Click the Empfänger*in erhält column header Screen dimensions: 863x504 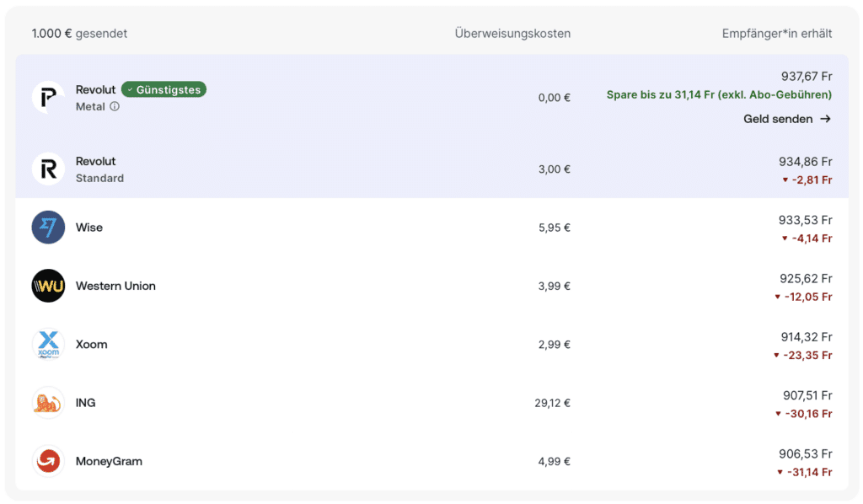(777, 34)
